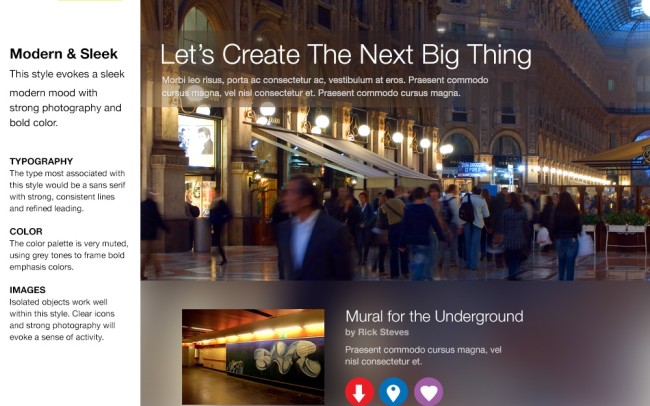Viewport: 650px width, 406px height.
Task: Click the typography description about sans serif
Action: click(66, 191)
